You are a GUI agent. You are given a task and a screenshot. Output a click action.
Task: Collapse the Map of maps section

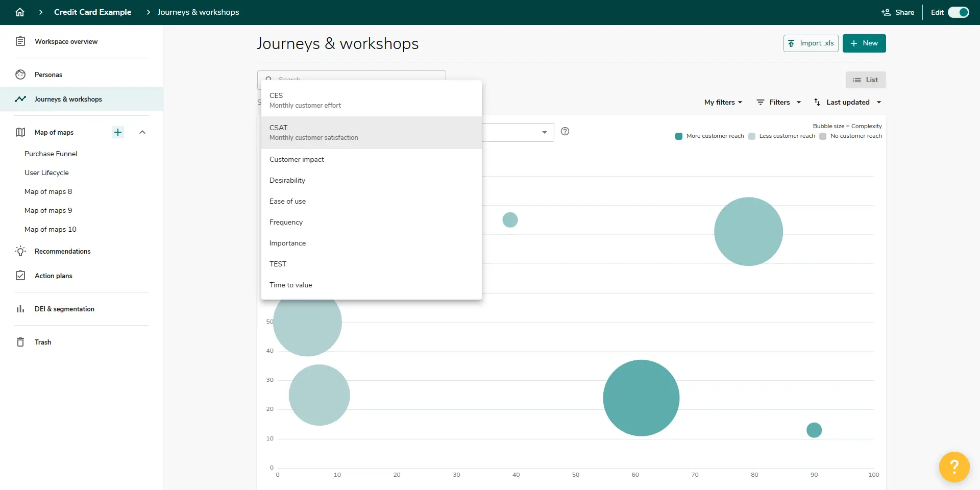click(x=142, y=132)
